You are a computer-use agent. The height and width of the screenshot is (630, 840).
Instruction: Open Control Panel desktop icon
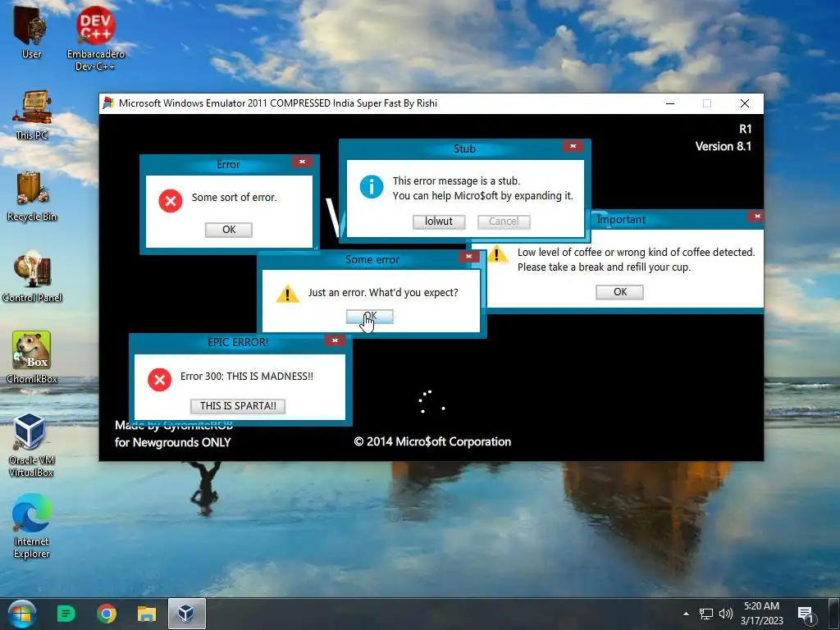pyautogui.click(x=32, y=277)
